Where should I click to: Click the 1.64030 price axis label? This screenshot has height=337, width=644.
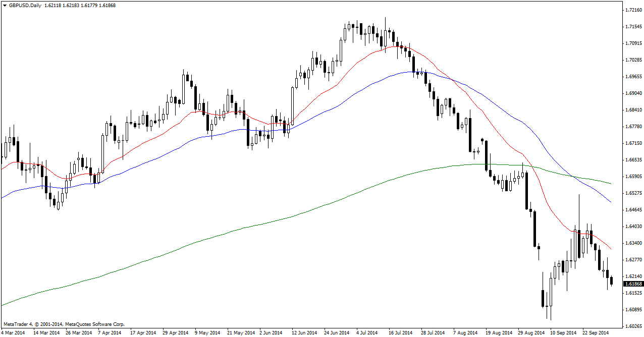pos(633,227)
